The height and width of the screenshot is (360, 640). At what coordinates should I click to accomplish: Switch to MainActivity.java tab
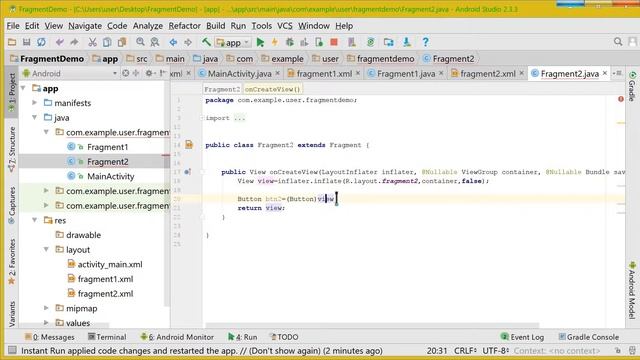click(x=239, y=73)
